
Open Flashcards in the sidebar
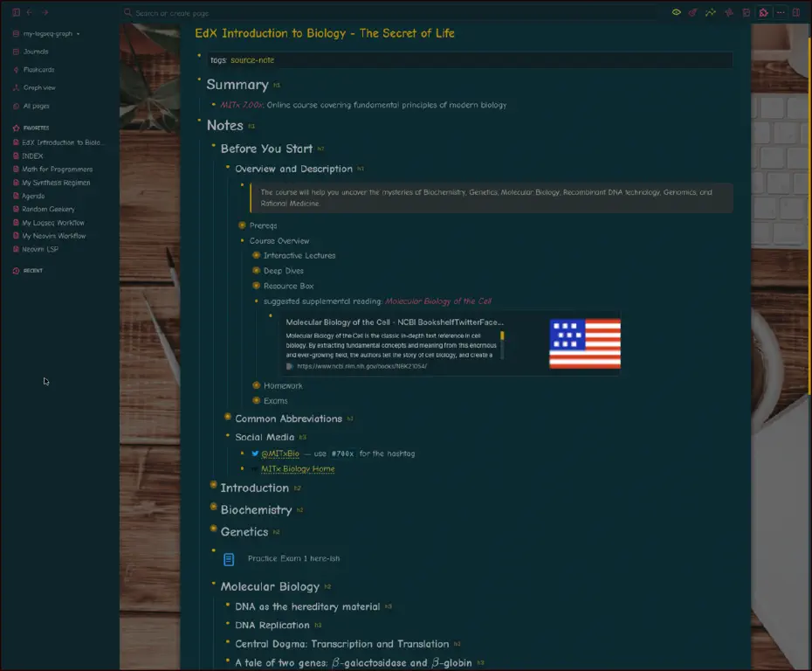click(x=38, y=69)
